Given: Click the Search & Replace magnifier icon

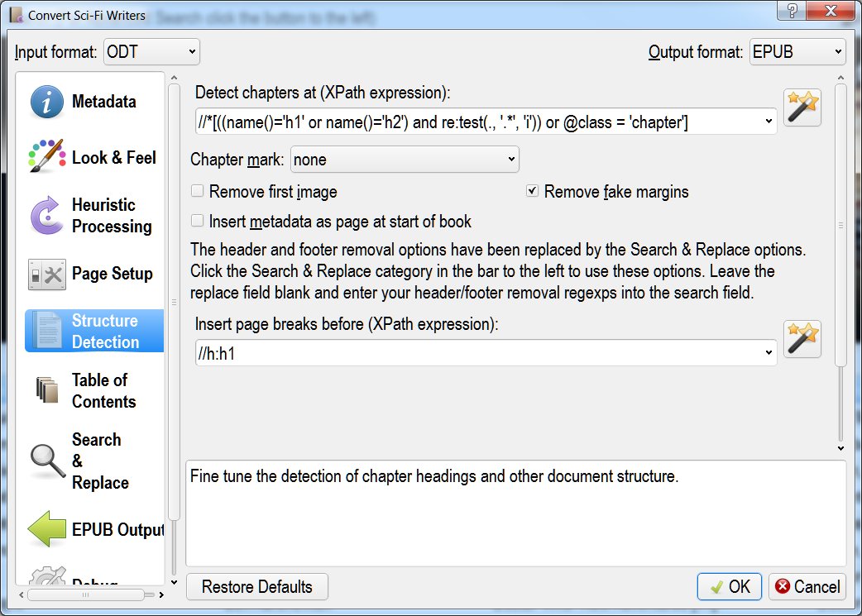Looking at the screenshot, I should click(48, 461).
